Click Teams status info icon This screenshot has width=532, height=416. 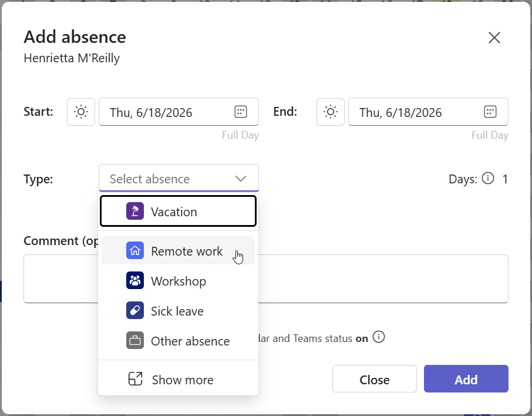click(379, 337)
